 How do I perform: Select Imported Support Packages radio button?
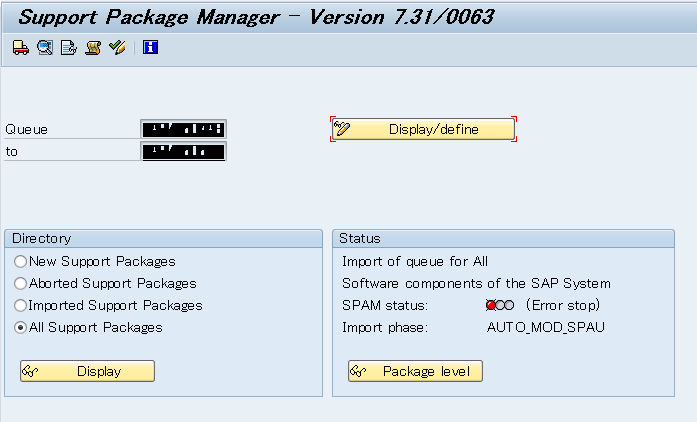(20, 305)
